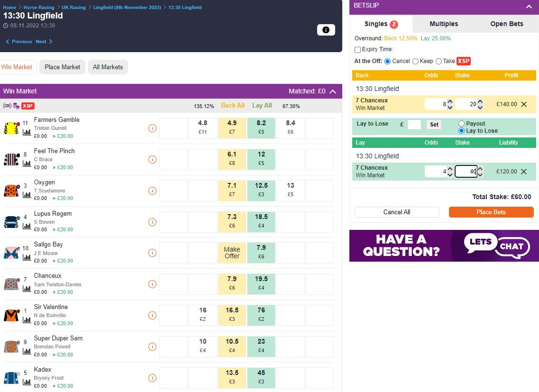Click the info button in the race header
The width and height of the screenshot is (539, 392).
pyautogui.click(x=326, y=29)
